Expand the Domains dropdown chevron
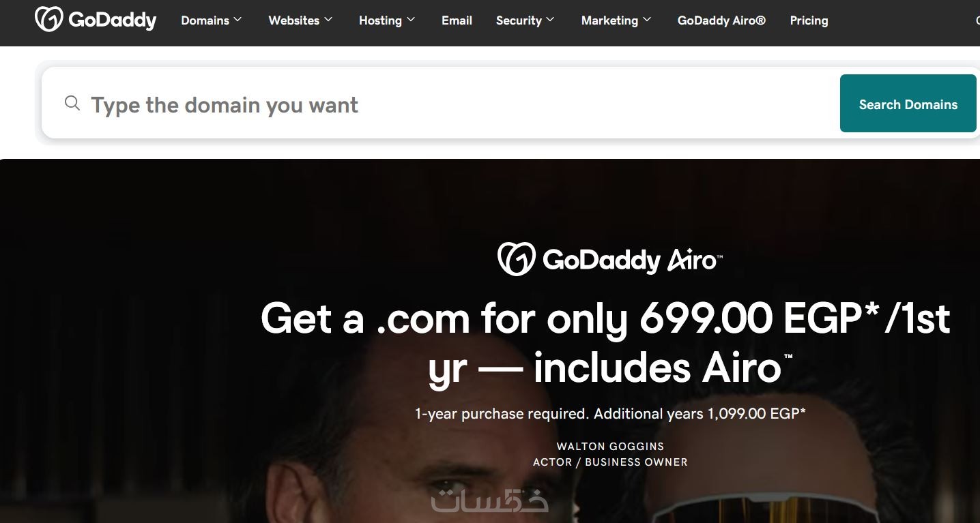Screen dimensions: 980x523 (237, 20)
